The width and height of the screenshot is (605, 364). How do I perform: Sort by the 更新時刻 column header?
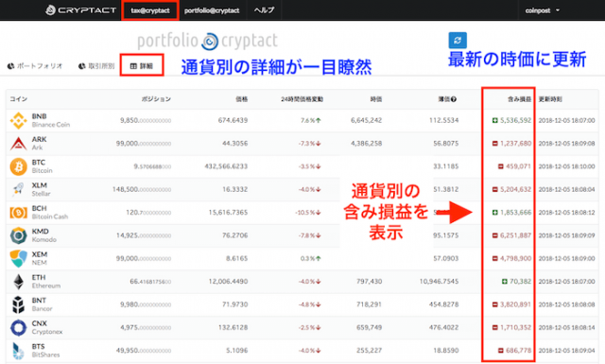point(550,99)
